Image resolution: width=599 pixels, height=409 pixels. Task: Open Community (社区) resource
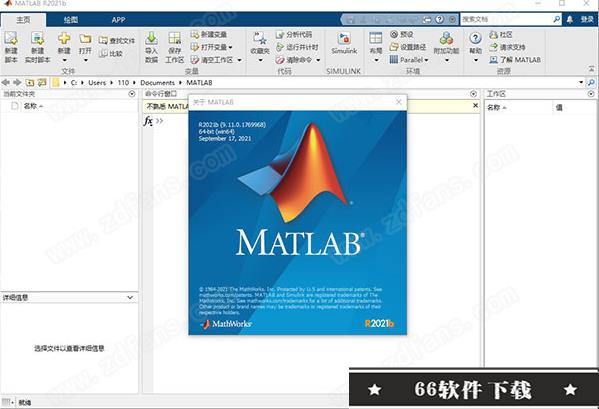pos(501,34)
